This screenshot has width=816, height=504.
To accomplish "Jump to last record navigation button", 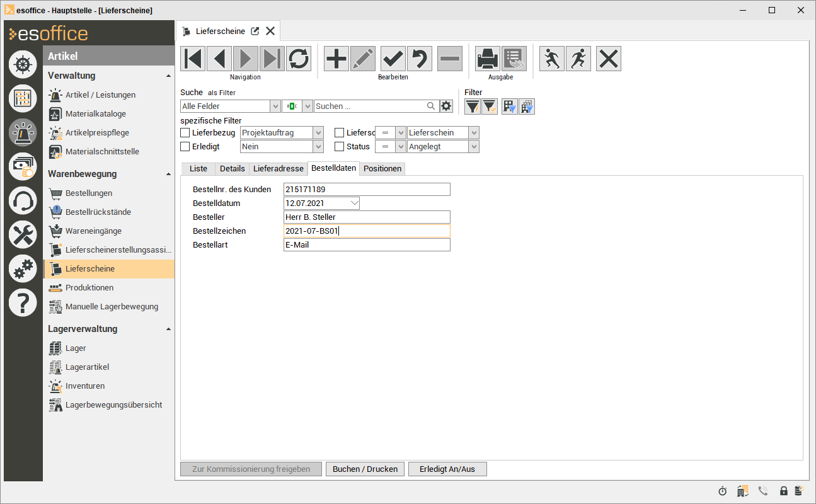I will pos(272,59).
